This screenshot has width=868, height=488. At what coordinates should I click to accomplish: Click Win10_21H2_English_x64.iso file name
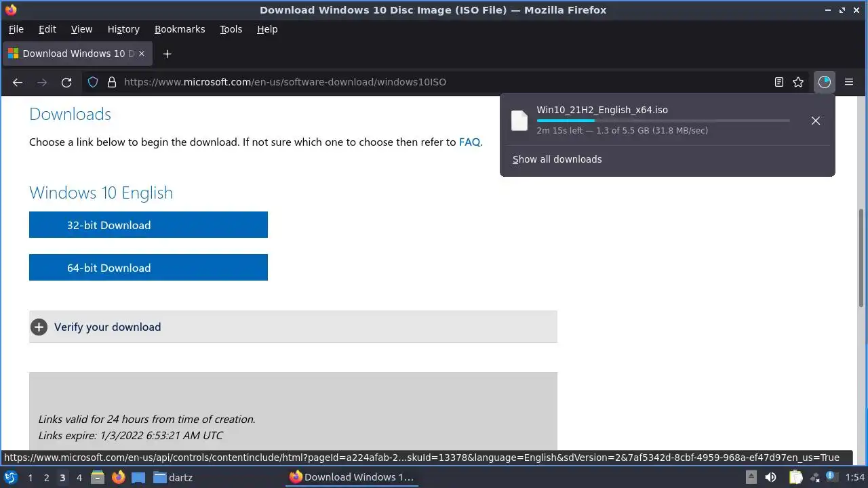602,110
